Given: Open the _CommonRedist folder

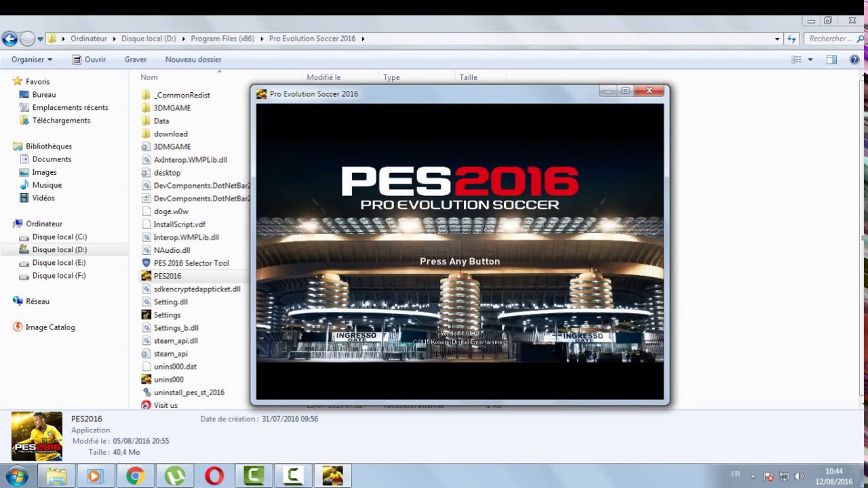Looking at the screenshot, I should click(182, 95).
